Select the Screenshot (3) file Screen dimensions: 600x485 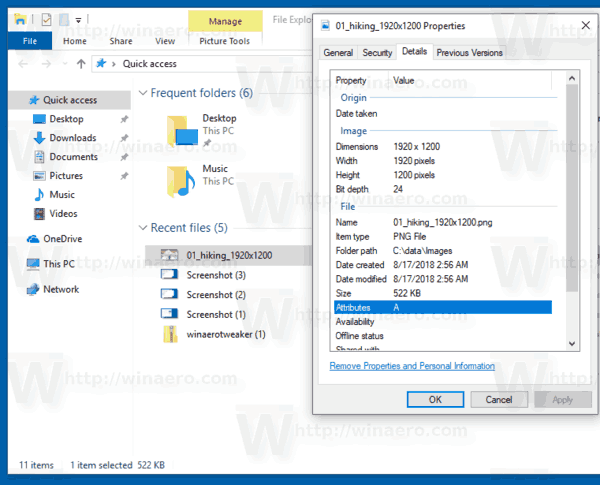point(216,275)
